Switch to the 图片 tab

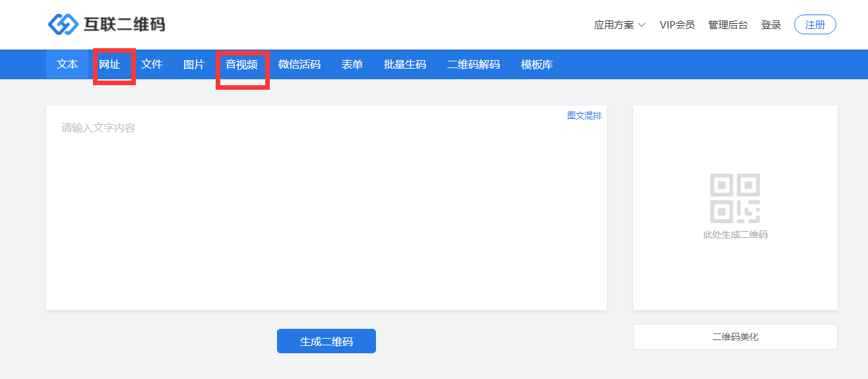pos(194,65)
